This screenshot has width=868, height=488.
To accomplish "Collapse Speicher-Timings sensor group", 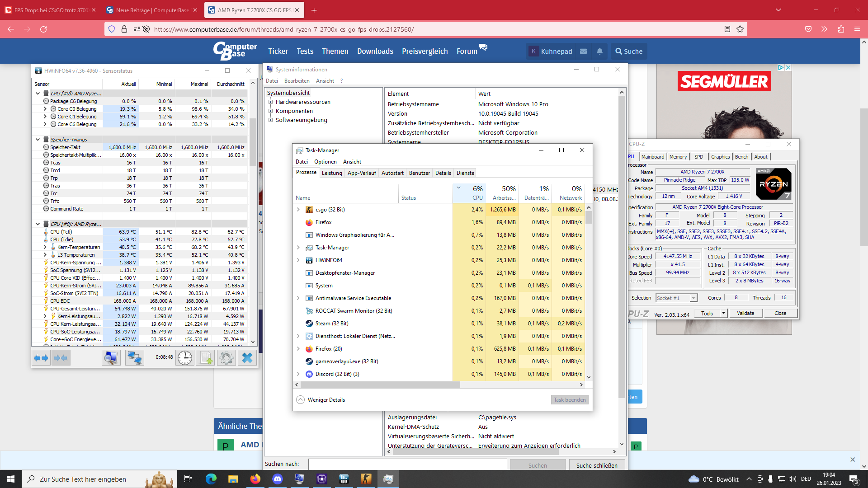I will pos(38,140).
